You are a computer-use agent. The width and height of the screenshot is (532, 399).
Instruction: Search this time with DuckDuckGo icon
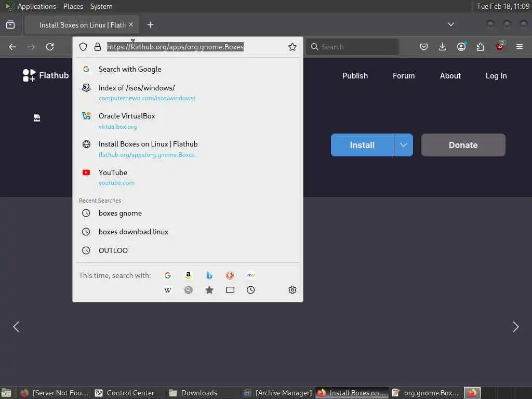click(x=230, y=275)
